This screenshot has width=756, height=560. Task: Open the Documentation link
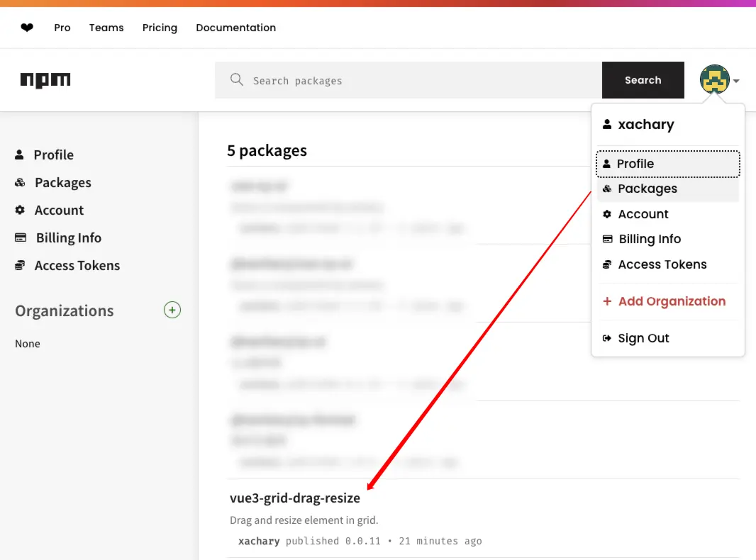(x=235, y=28)
